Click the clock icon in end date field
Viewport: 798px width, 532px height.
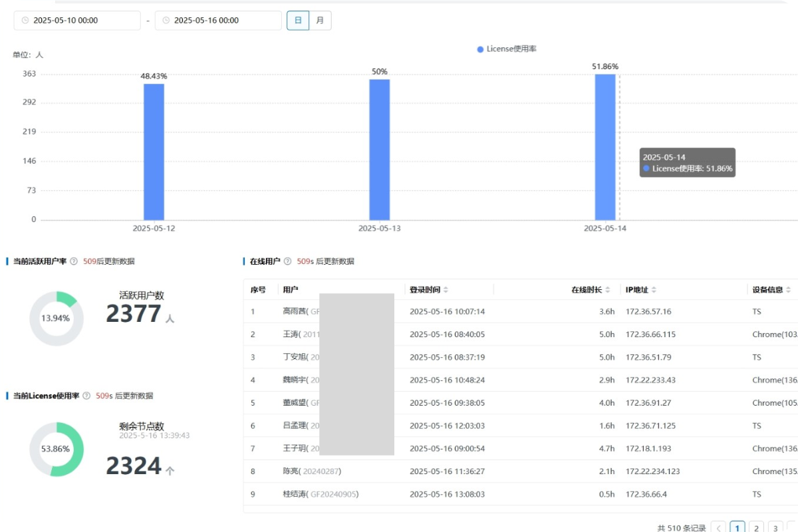[x=166, y=21]
